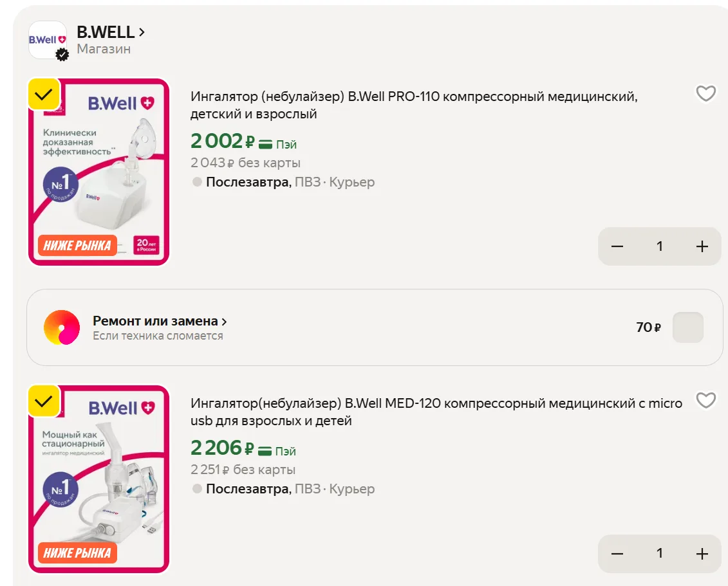Increase PRO-110 quantity with plus
The height and width of the screenshot is (586, 728).
coord(702,246)
